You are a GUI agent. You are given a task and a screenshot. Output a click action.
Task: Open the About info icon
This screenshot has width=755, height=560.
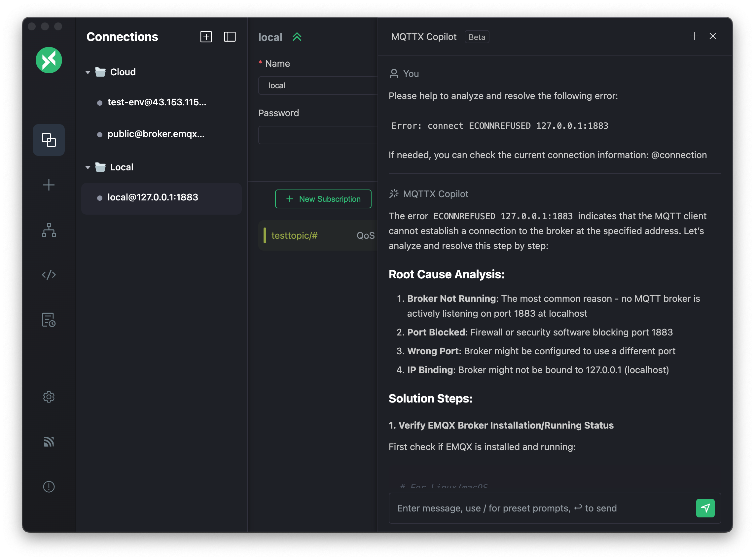tap(49, 486)
